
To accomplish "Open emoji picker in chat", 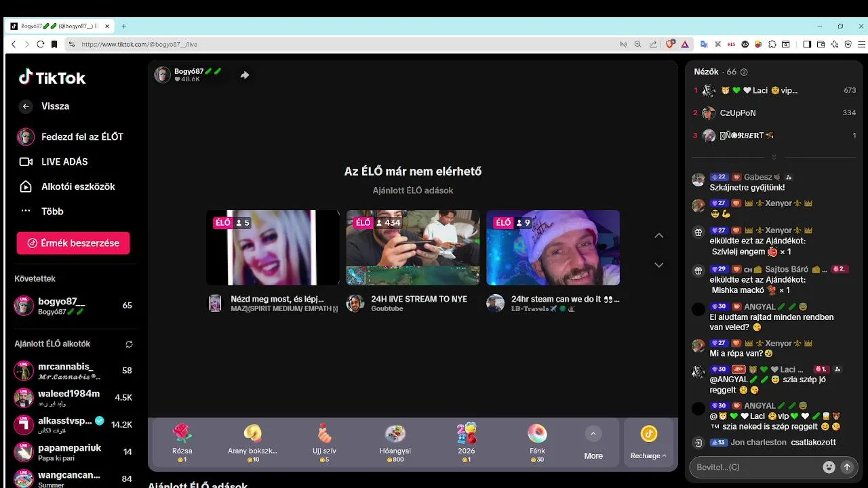I will [x=829, y=467].
